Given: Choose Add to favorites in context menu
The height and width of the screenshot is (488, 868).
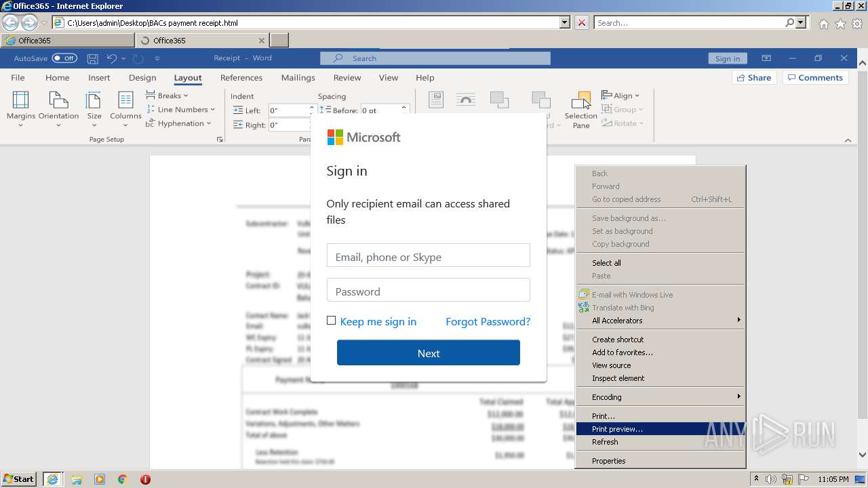Looking at the screenshot, I should (x=659, y=352).
